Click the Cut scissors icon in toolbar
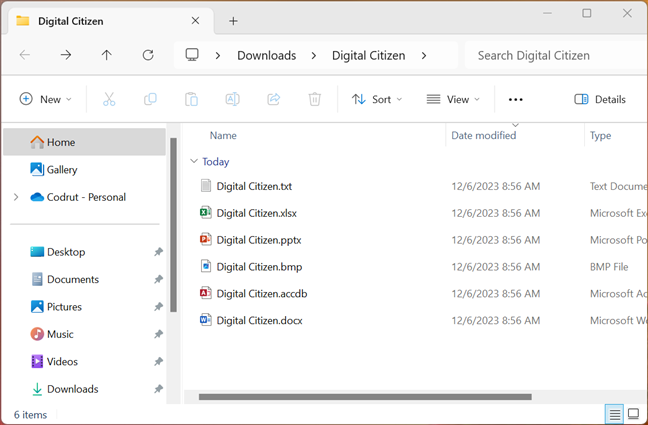The image size is (648, 425). pyautogui.click(x=109, y=99)
